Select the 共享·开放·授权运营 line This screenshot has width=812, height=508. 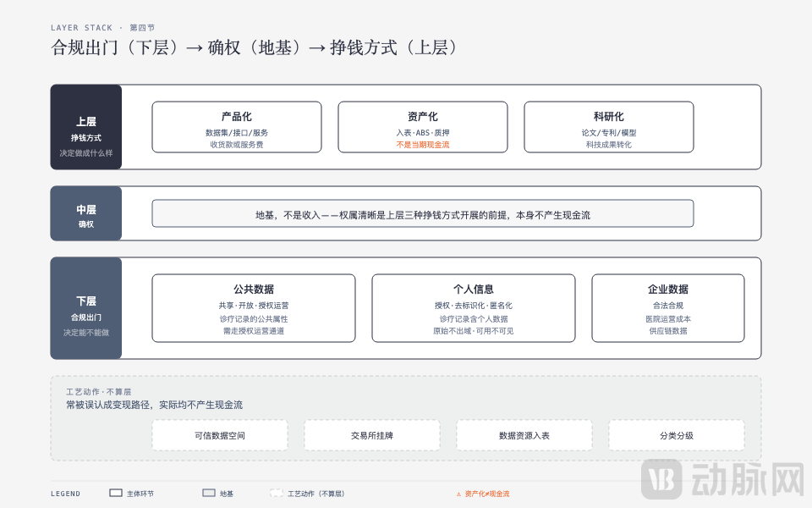[x=253, y=306]
